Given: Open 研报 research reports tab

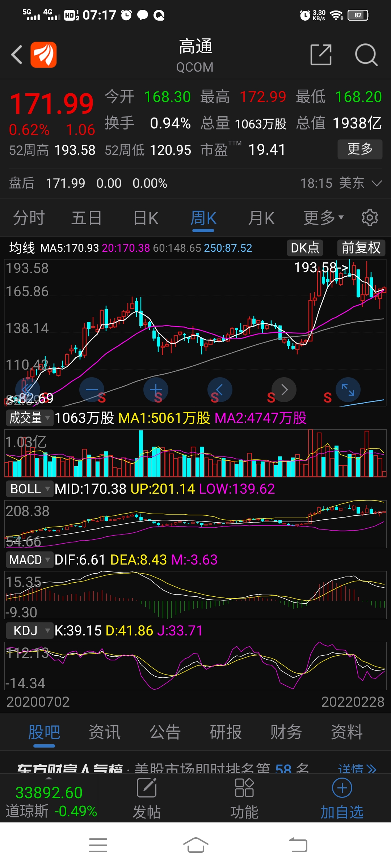Looking at the screenshot, I should [226, 732].
